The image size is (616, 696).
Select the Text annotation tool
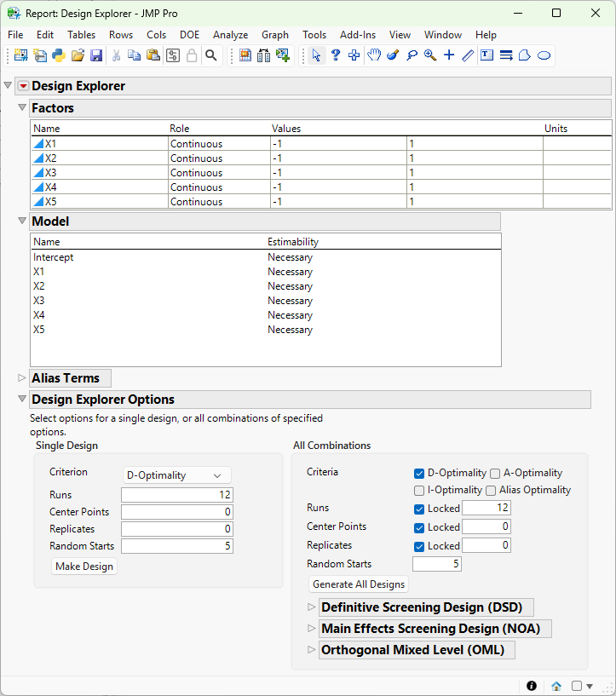coord(486,55)
